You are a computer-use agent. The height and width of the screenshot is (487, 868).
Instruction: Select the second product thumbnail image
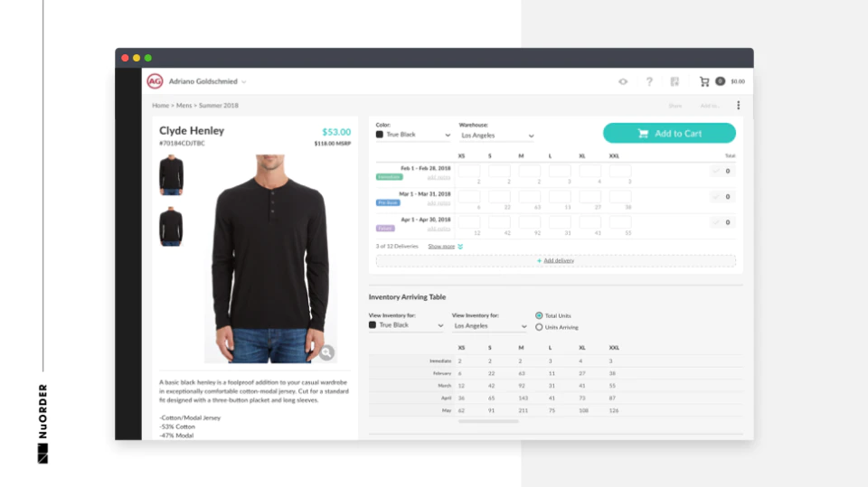tap(171, 227)
